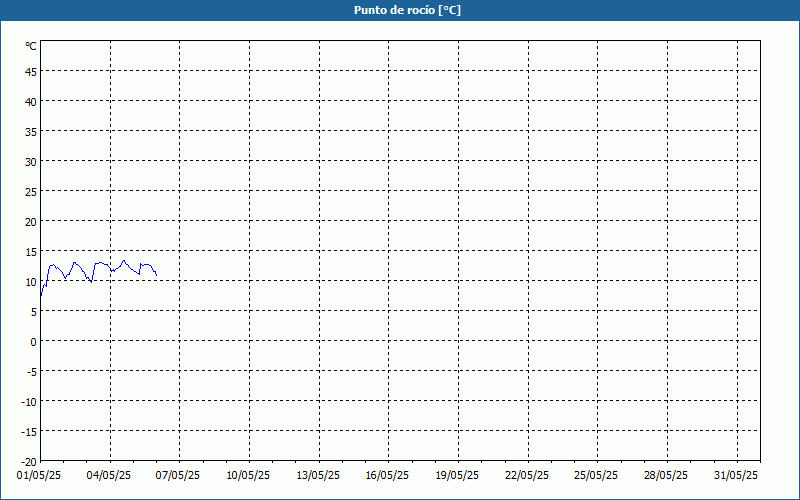The image size is (800, 500).
Task: Click the y-axis label 35
Action: (x=31, y=132)
